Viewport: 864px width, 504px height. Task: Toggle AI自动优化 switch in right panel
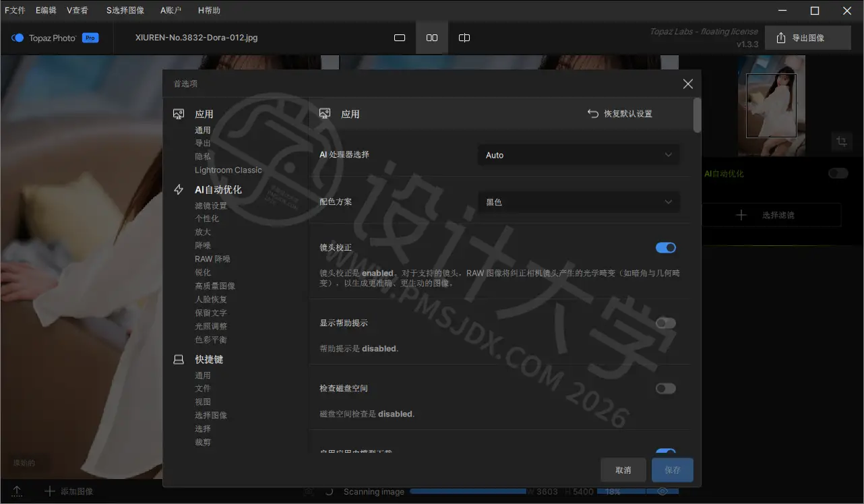click(838, 173)
